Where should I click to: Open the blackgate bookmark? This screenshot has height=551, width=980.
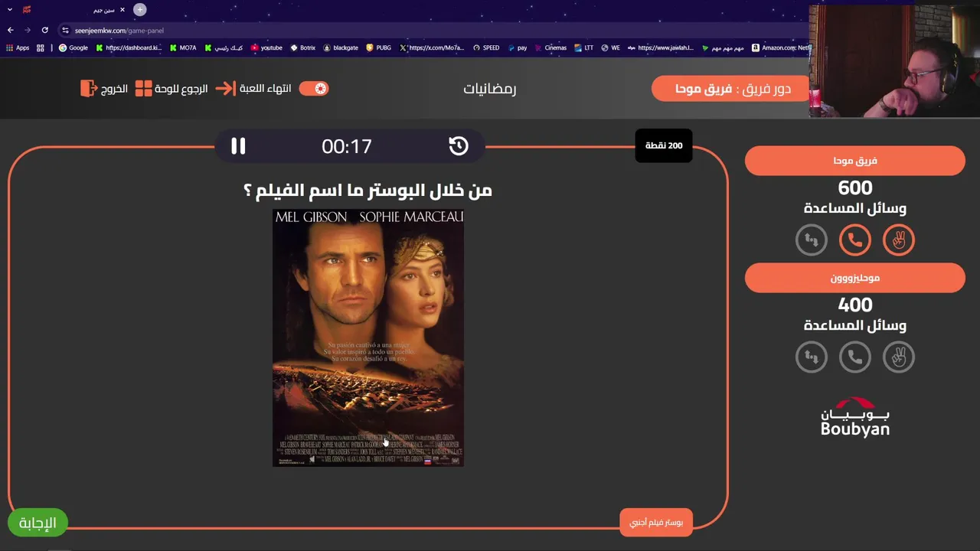(x=341, y=47)
